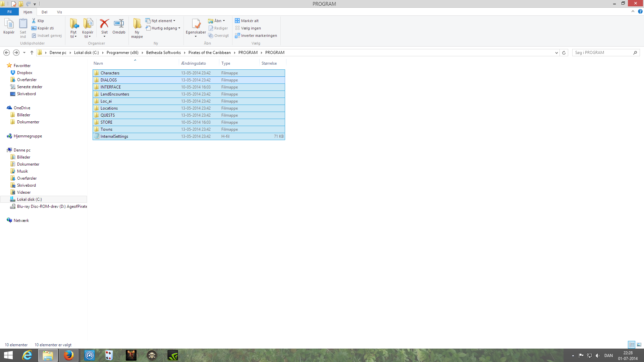Sort by Navn column header

click(135, 63)
